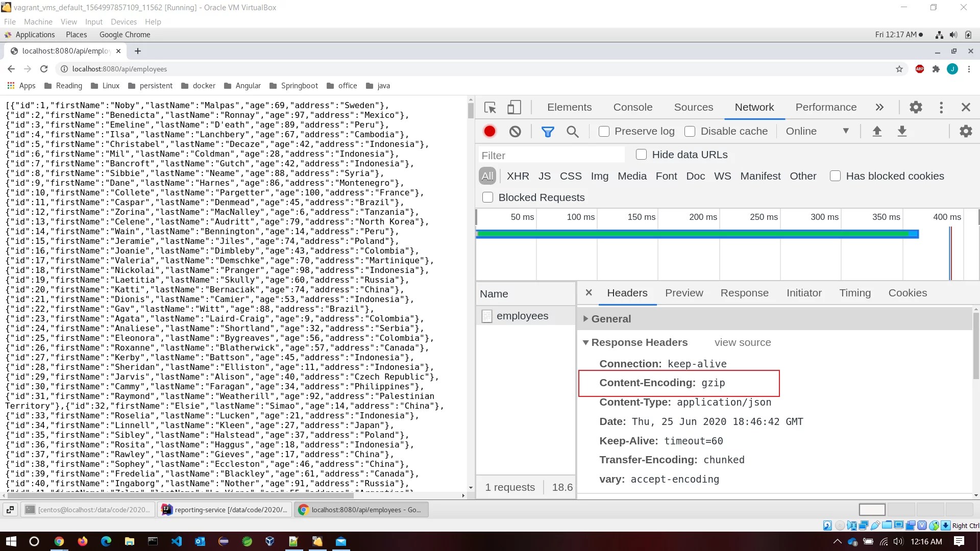Toggle the device toolbar icon
980x551 pixels.
(x=514, y=108)
